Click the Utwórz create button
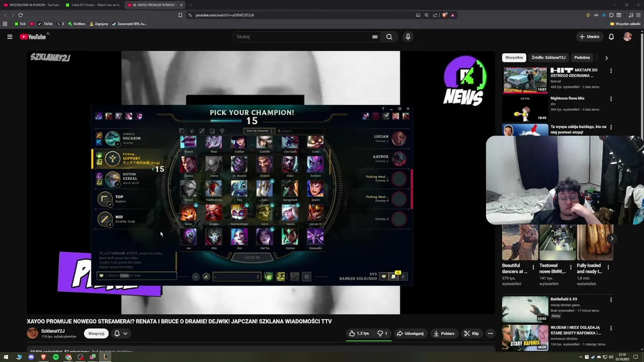Viewport: 644px width, 362px height. click(589, 37)
